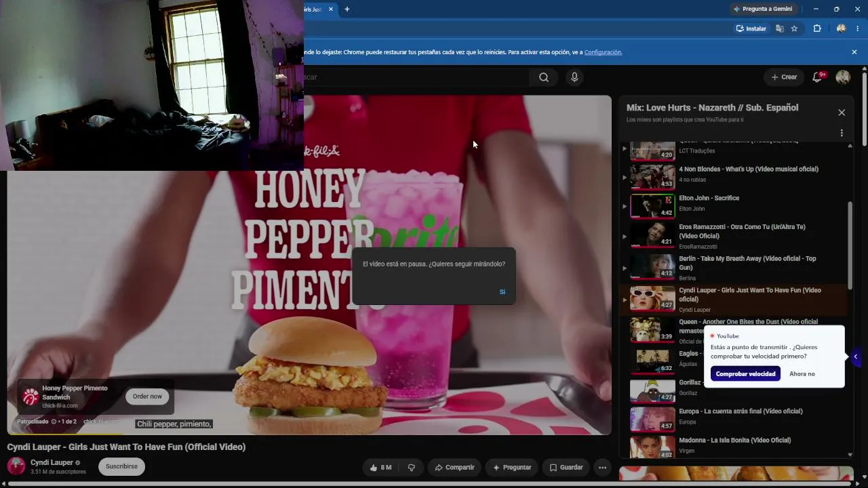868x488 pixels.
Task: Click the Instalar app button
Action: click(751, 28)
